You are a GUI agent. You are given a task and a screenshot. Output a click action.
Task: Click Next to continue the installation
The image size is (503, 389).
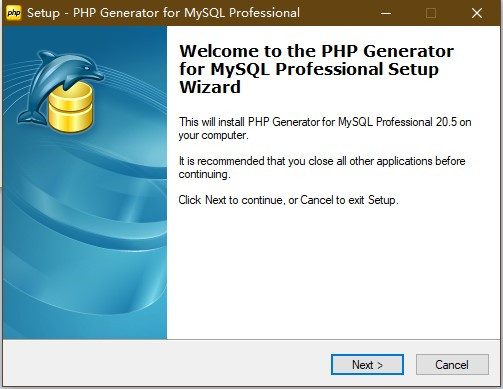[x=367, y=364]
